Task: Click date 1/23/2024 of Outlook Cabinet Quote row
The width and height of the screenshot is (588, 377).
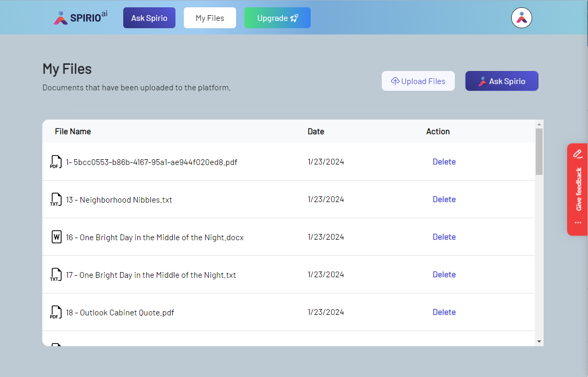Action: (x=325, y=312)
